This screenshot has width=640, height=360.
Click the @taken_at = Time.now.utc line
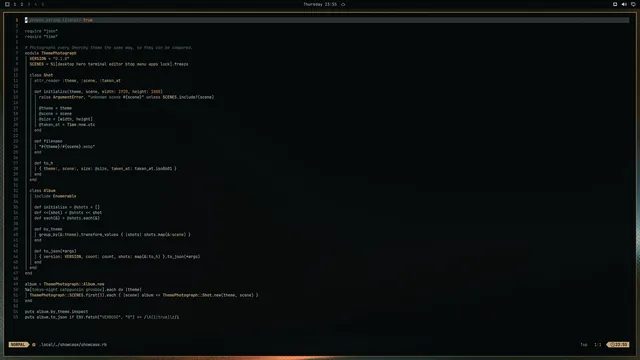[67, 124]
